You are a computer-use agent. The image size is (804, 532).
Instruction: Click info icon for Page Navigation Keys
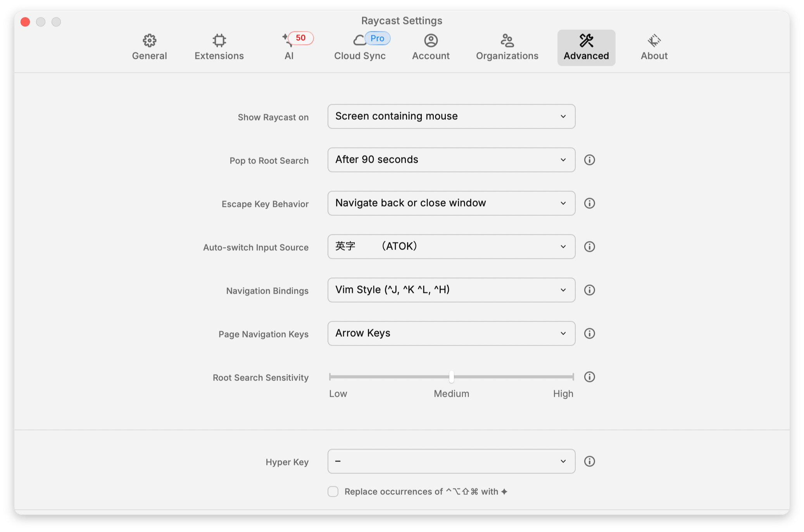[589, 334]
